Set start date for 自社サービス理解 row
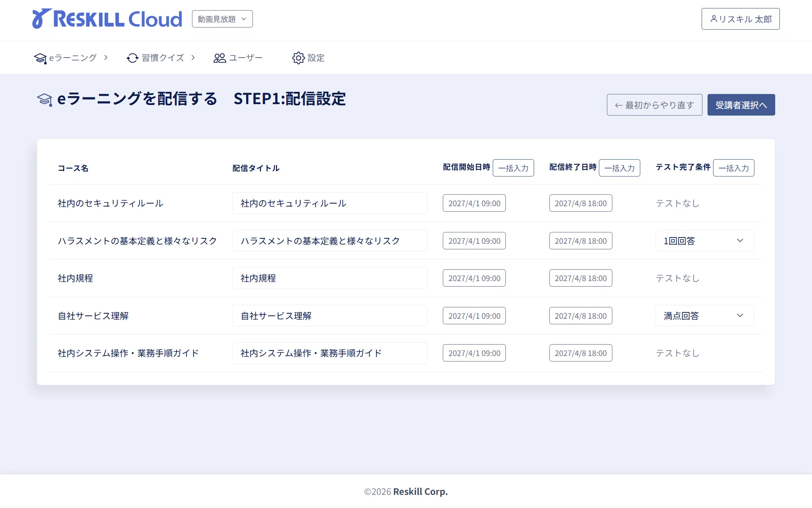This screenshot has width=812, height=508. click(474, 315)
